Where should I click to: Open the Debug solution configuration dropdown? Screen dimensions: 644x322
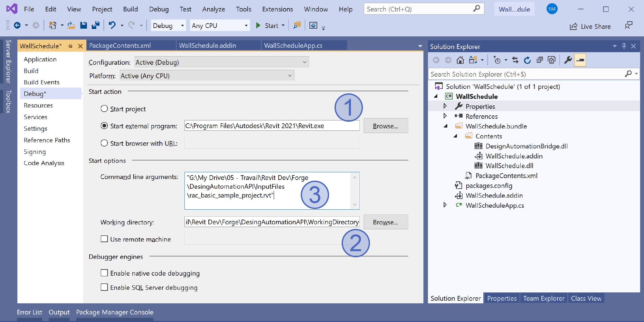pyautogui.click(x=168, y=25)
